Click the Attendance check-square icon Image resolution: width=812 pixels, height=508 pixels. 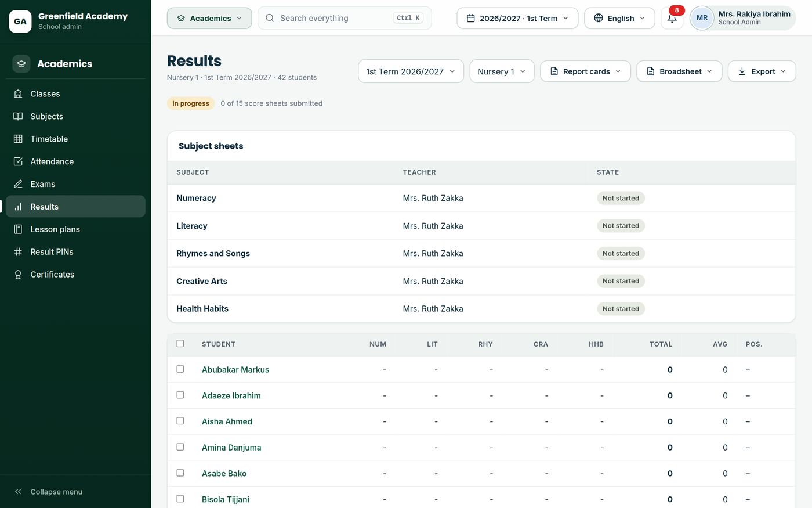tap(18, 162)
